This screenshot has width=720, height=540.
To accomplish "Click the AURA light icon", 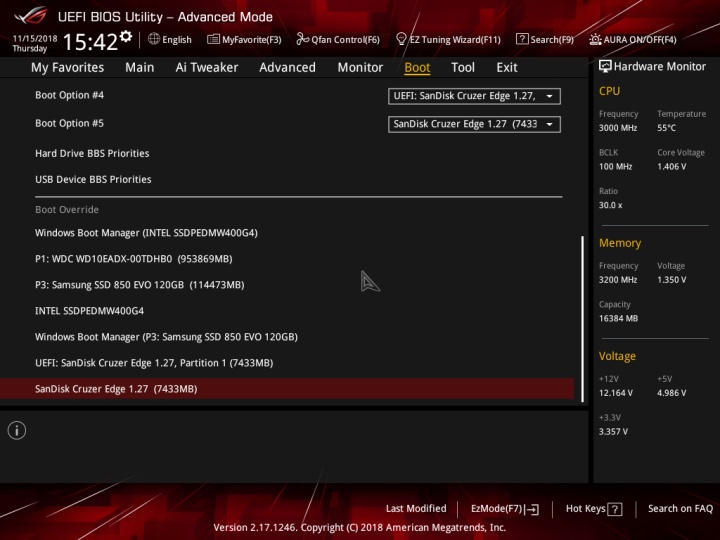I will click(595, 39).
